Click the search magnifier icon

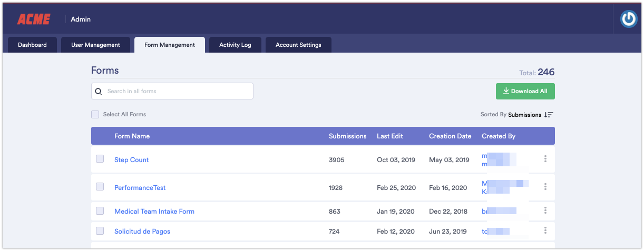pos(99,92)
